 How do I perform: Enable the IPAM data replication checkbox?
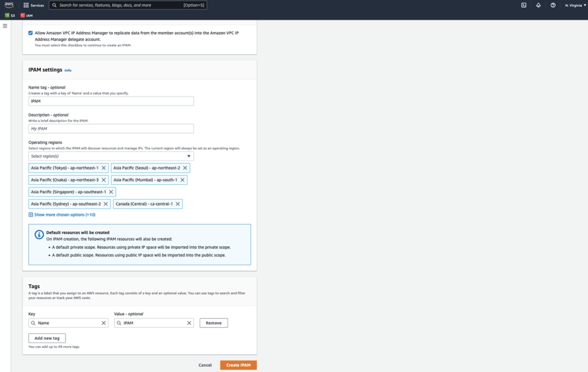pos(31,33)
